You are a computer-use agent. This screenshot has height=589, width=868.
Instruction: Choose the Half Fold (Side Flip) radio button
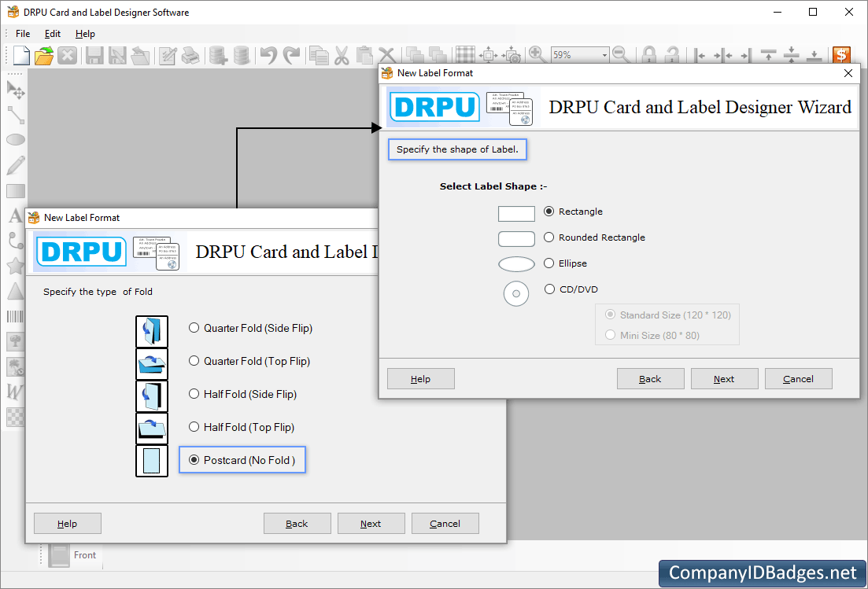point(194,394)
